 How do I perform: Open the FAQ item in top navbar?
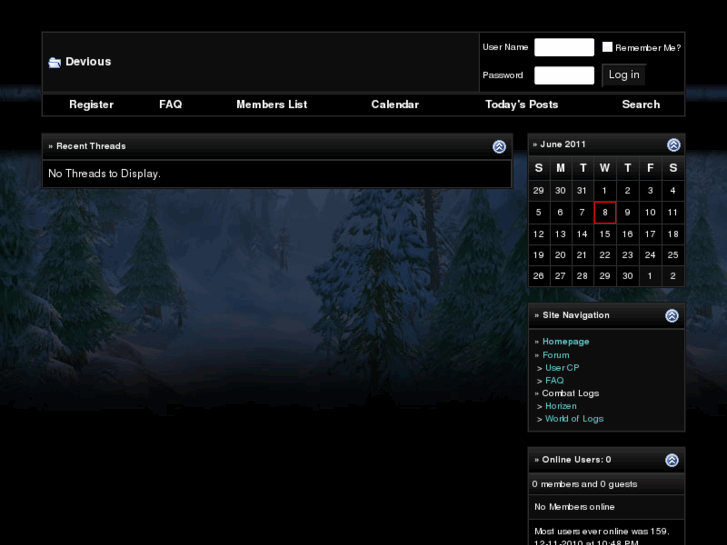coord(171,105)
